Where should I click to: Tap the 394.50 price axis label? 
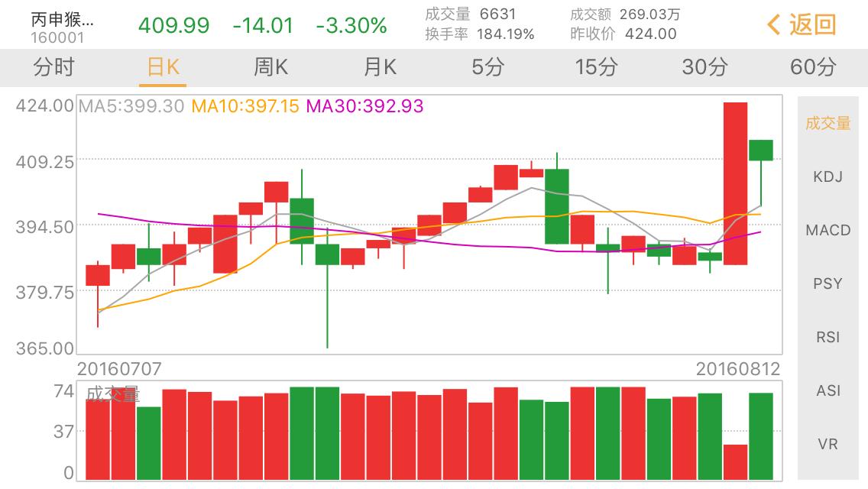tap(45, 227)
